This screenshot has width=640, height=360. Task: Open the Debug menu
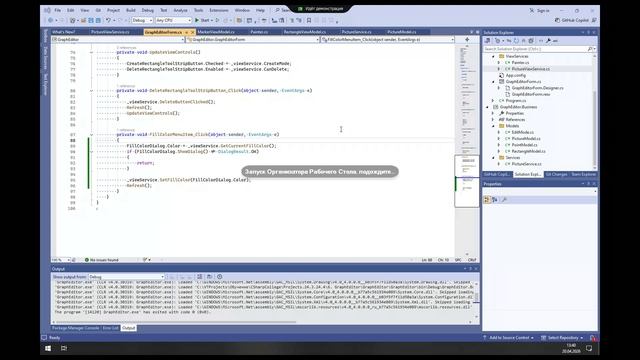[148, 10]
